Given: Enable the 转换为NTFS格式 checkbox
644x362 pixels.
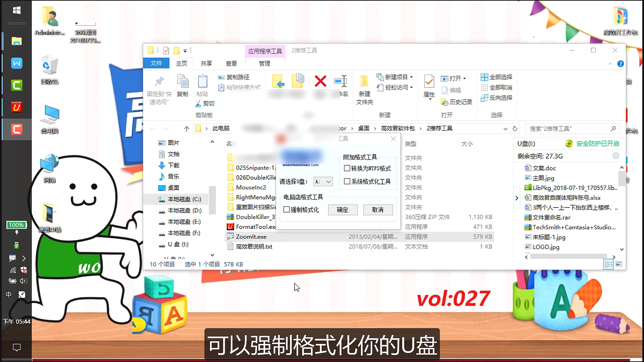Looking at the screenshot, I should tap(347, 168).
